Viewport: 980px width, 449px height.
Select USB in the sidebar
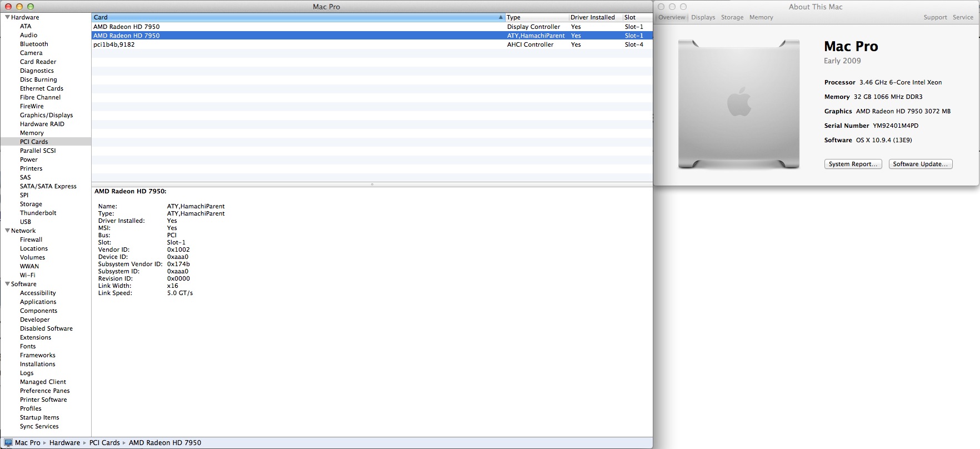point(26,222)
